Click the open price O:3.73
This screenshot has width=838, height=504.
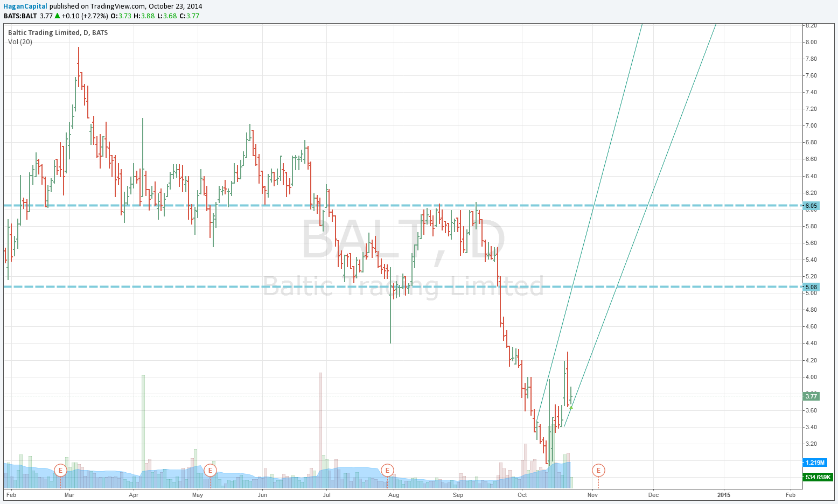pyautogui.click(x=121, y=16)
